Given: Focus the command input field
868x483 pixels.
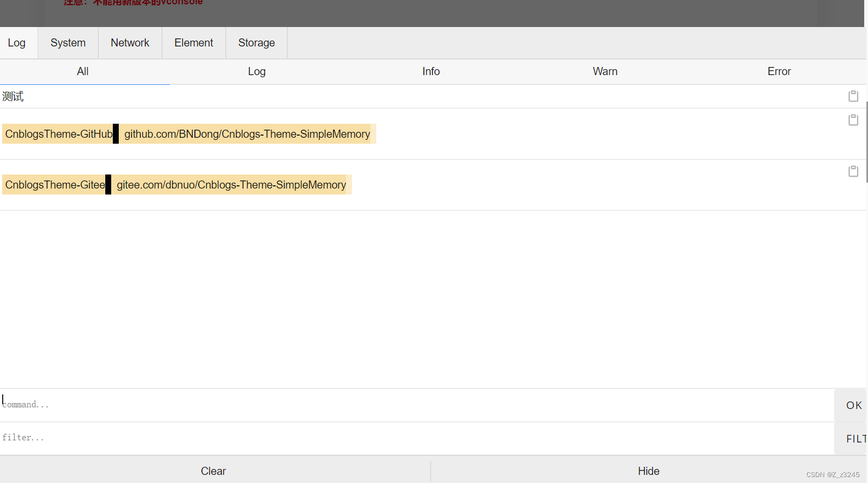Looking at the screenshot, I should click(x=417, y=405).
